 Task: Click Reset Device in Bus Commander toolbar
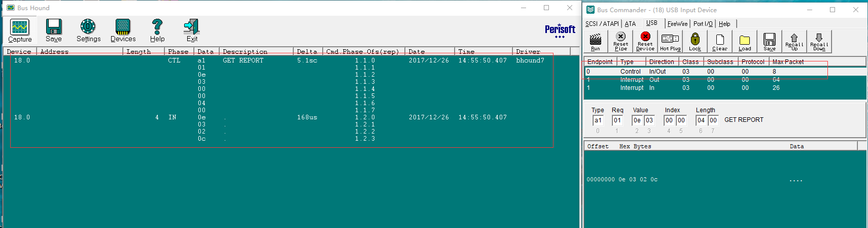[645, 42]
